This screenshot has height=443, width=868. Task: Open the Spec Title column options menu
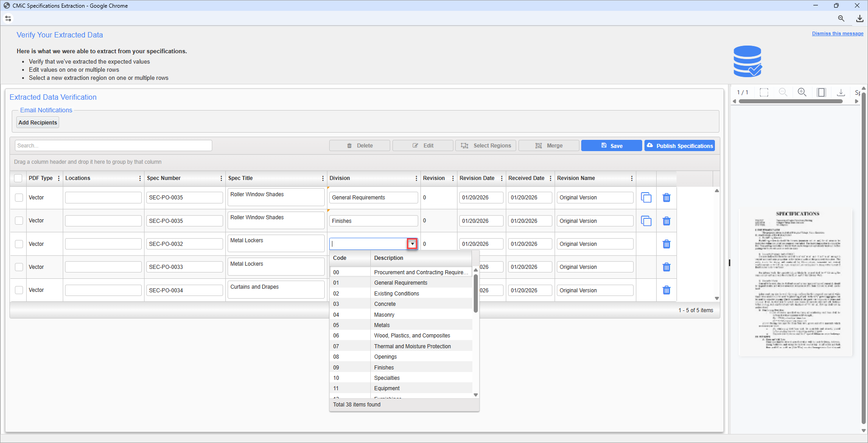tap(322, 178)
